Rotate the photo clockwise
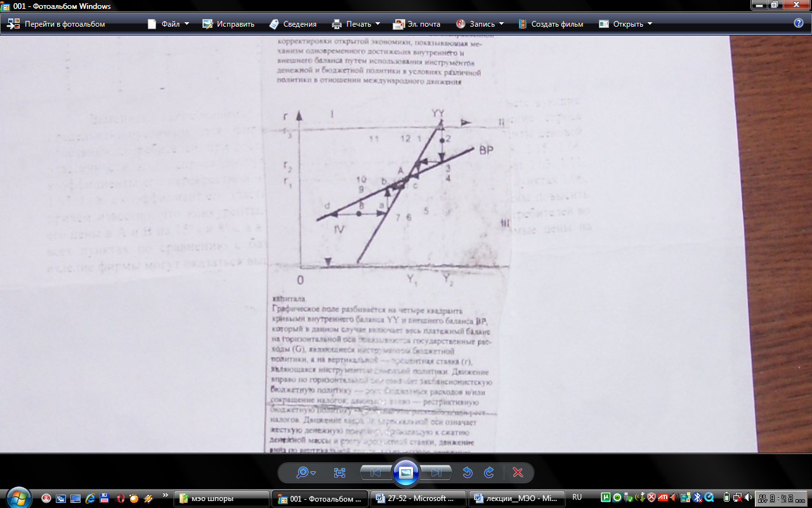This screenshot has width=812, height=508. (x=488, y=472)
